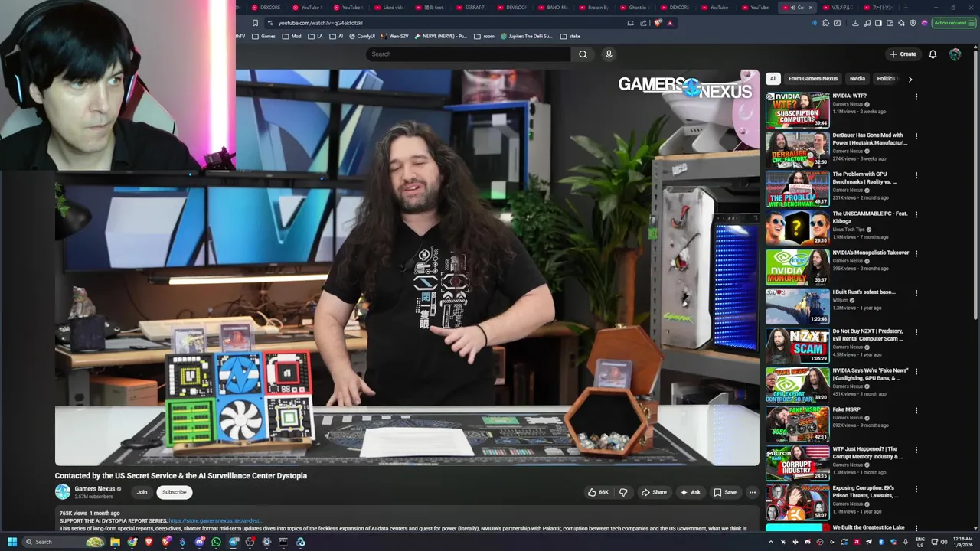Open WTF Just Happened? Corrupt Memory Industry title
This screenshot has height=551, width=980.
coord(868,453)
